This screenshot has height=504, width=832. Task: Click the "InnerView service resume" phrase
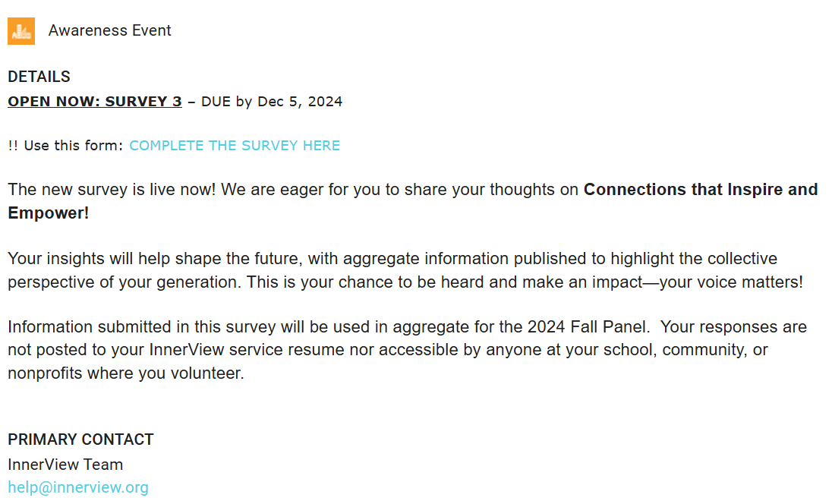[x=241, y=351]
